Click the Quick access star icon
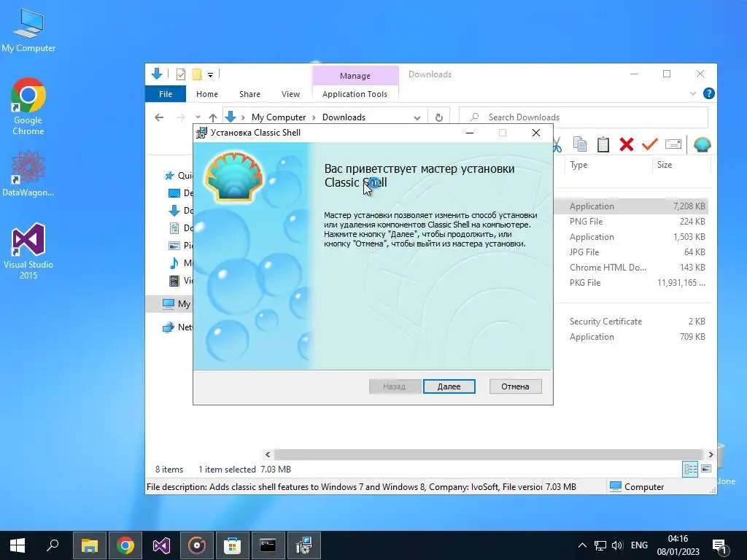 pos(169,176)
